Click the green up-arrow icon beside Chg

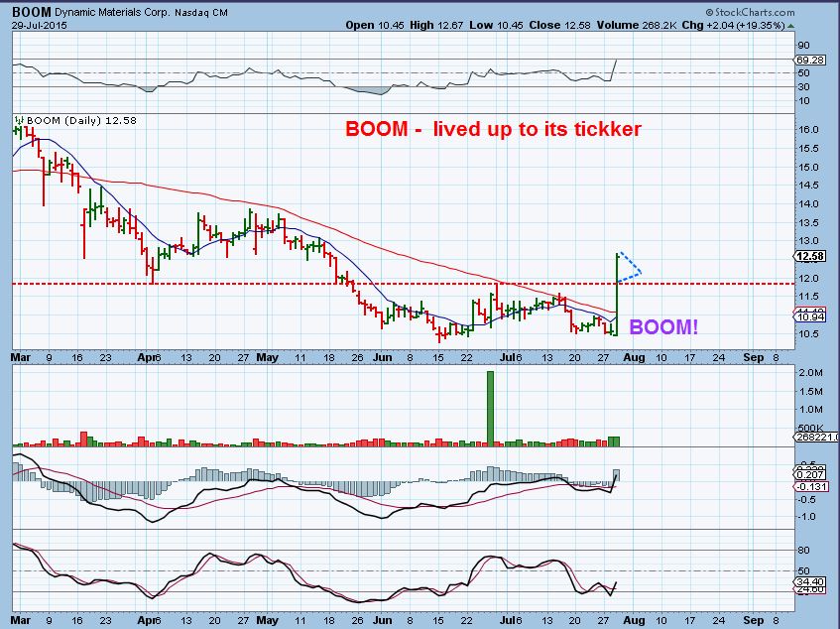click(x=790, y=25)
